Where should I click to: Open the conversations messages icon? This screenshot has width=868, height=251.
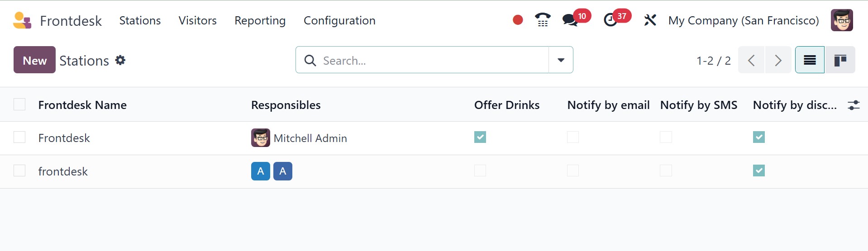click(x=570, y=20)
